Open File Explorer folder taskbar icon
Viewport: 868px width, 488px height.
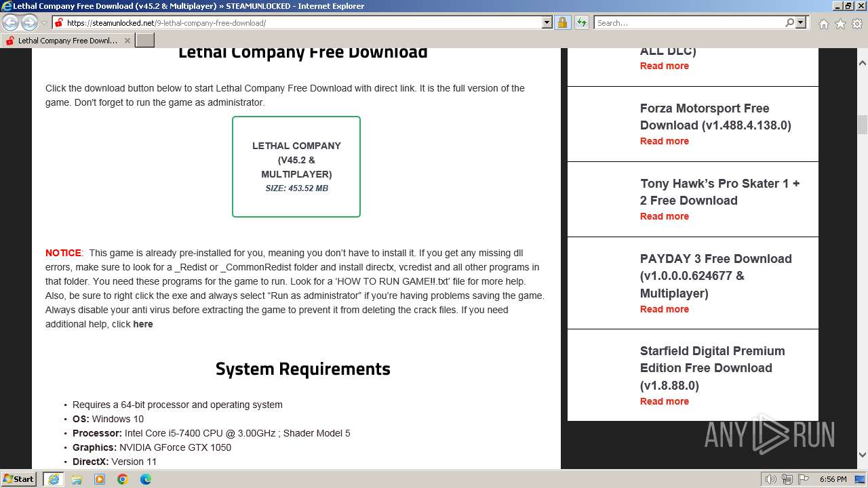[x=77, y=479]
